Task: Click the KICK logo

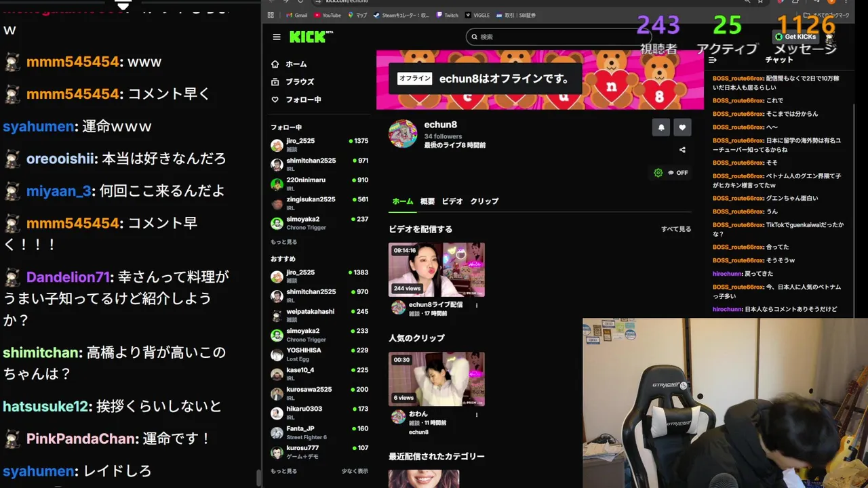Action: 311,37
